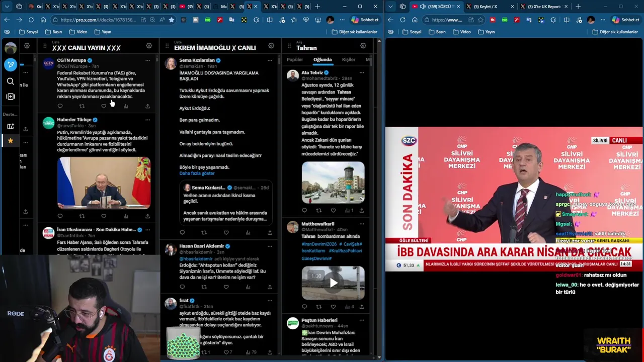644x362 pixels.
Task: Open Putin image in Haberler Türkçe post
Action: tap(104, 183)
